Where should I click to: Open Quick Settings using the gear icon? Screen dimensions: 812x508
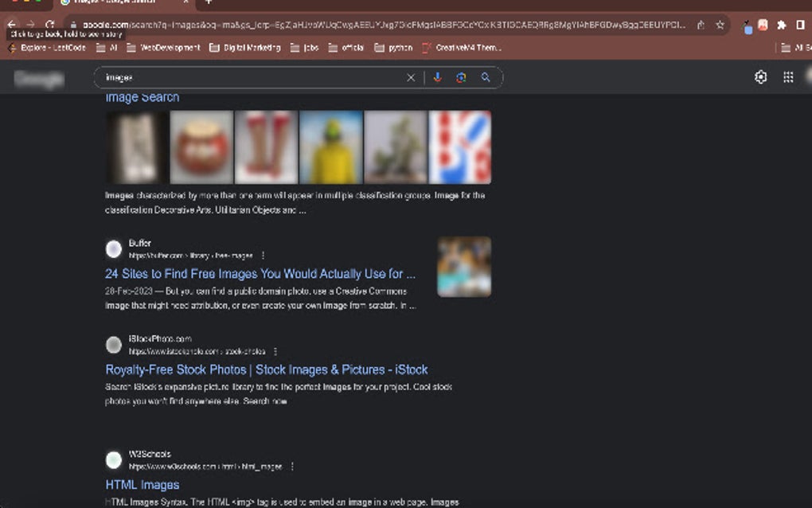point(760,76)
